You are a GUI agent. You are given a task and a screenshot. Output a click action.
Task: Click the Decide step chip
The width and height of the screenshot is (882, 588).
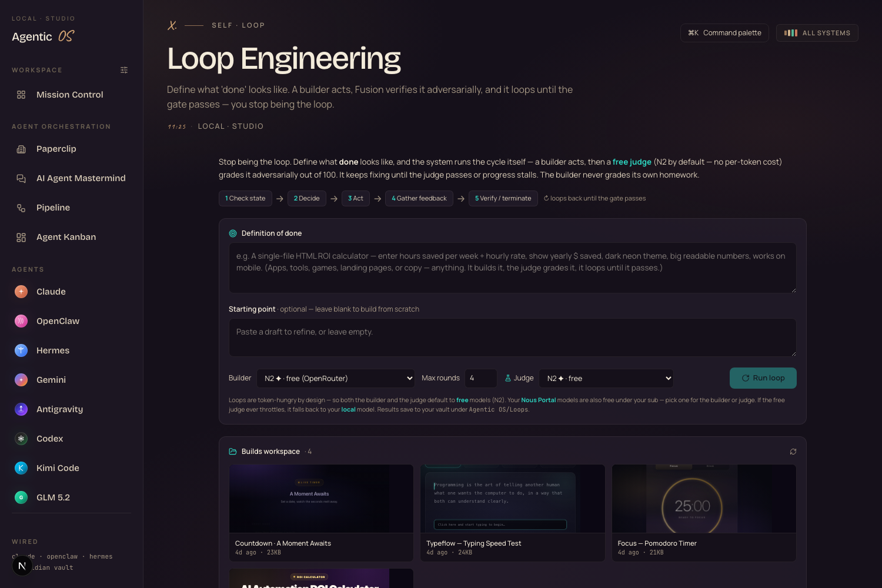[x=307, y=199]
